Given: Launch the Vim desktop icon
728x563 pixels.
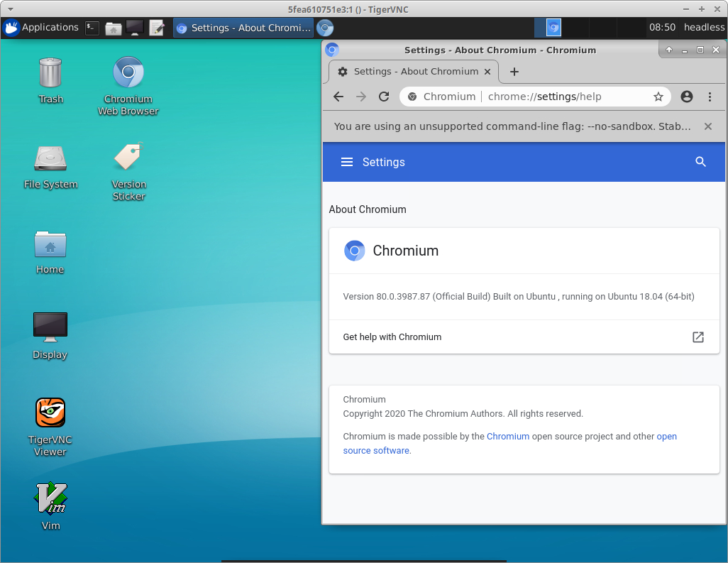Looking at the screenshot, I should (x=50, y=506).
